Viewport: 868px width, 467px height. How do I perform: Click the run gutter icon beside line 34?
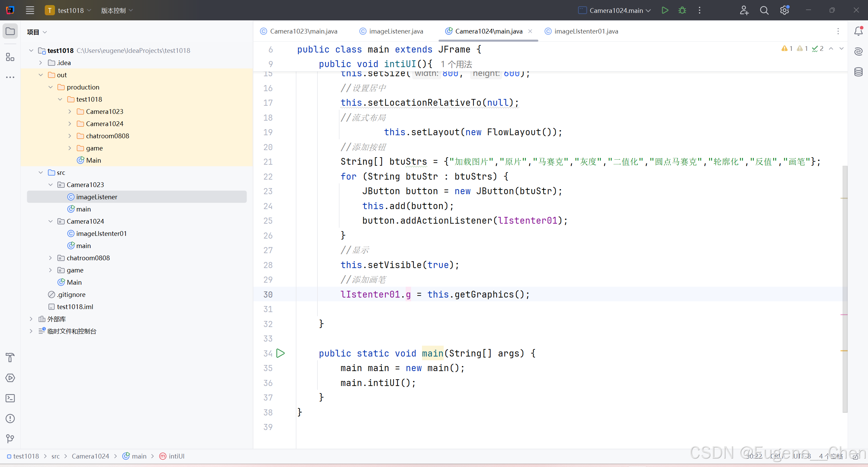tap(281, 353)
